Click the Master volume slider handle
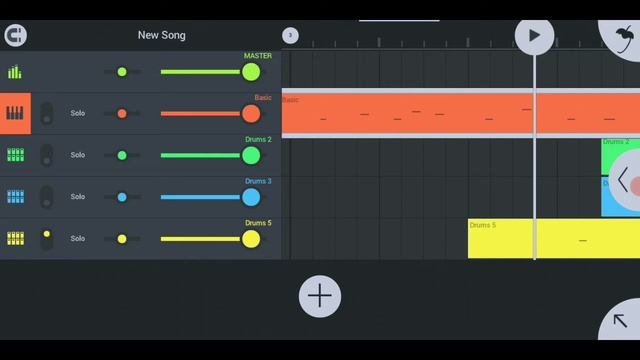The height and width of the screenshot is (360, 640). click(251, 72)
